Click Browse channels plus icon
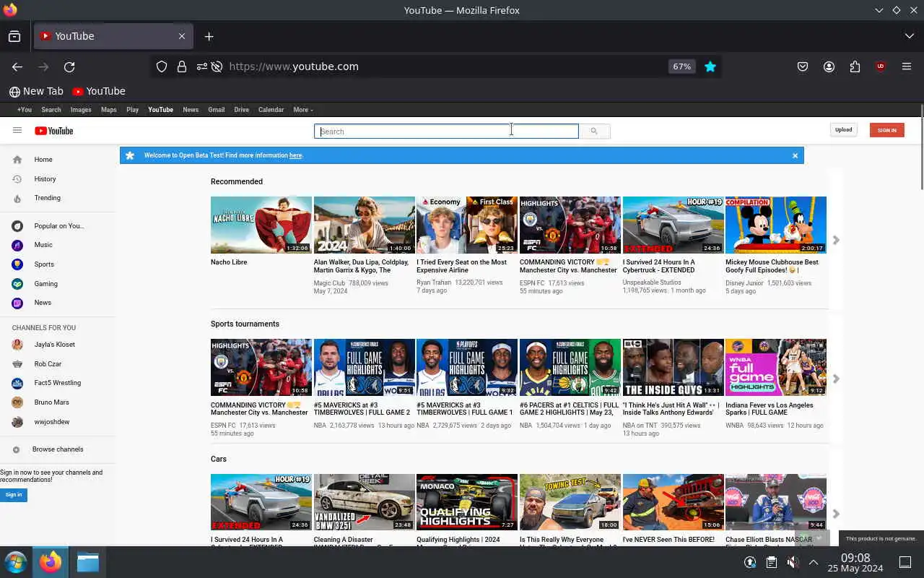This screenshot has width=924, height=578. point(17,449)
